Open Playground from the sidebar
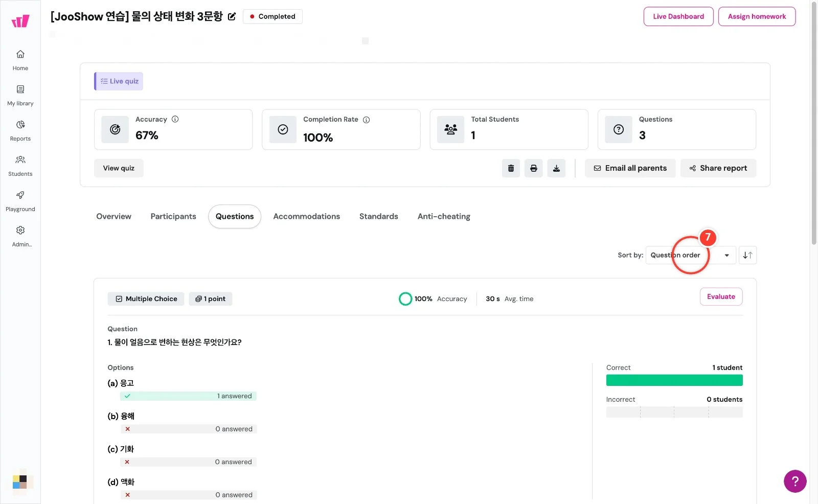The height and width of the screenshot is (504, 818). 20,201
